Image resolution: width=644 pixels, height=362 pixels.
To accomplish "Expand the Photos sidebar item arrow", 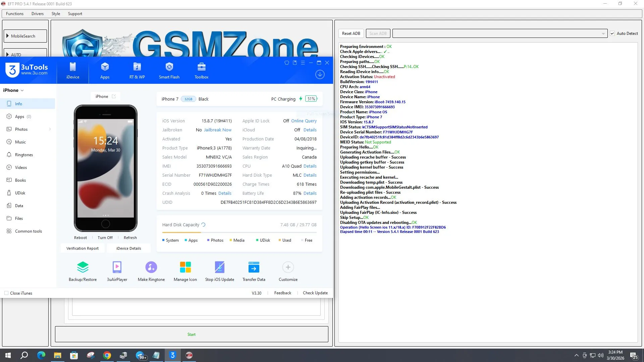I will tap(50, 129).
